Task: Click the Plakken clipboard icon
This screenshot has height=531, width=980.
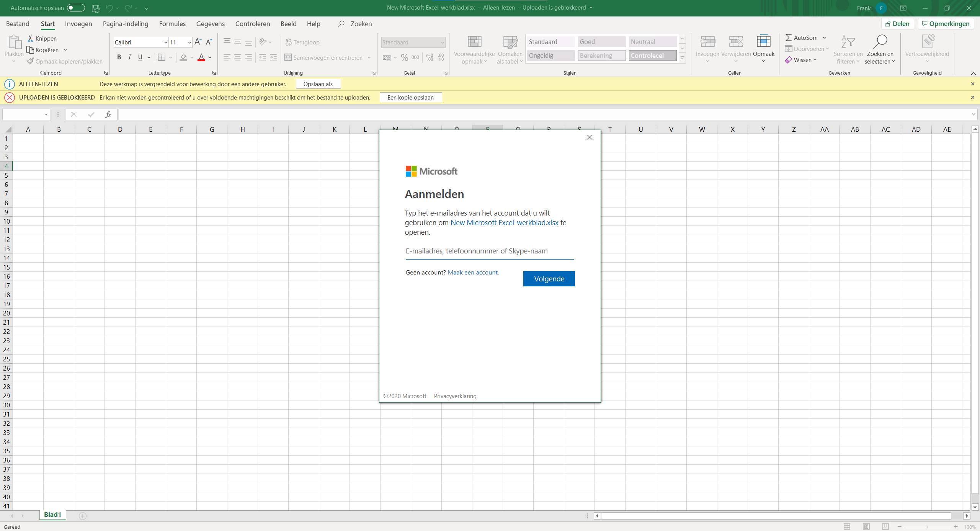Action: [15, 42]
